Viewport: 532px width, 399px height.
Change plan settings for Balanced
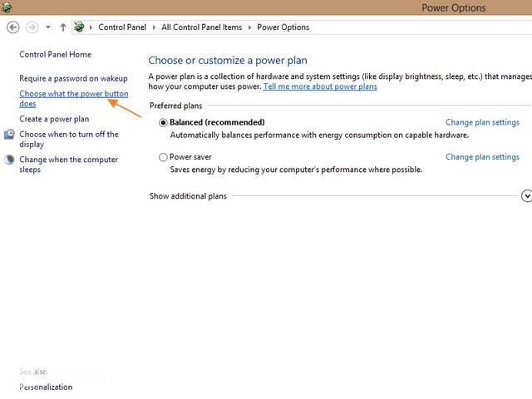click(x=482, y=122)
